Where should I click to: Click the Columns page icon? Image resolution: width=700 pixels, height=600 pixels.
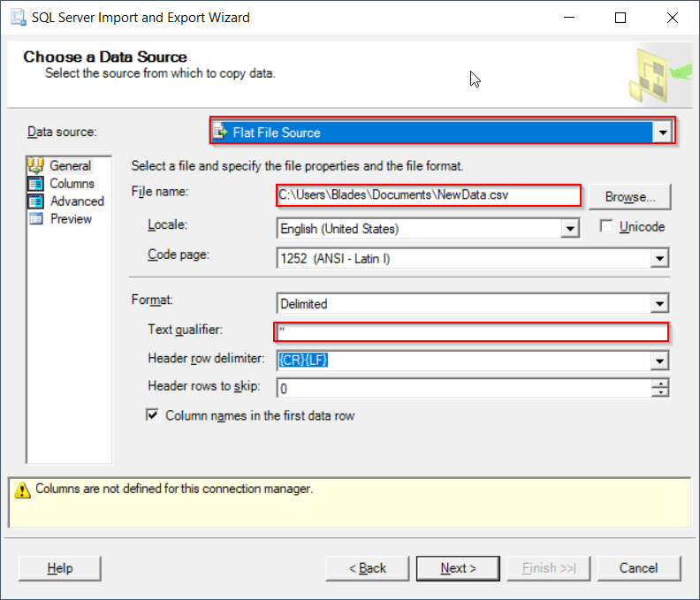click(x=35, y=184)
